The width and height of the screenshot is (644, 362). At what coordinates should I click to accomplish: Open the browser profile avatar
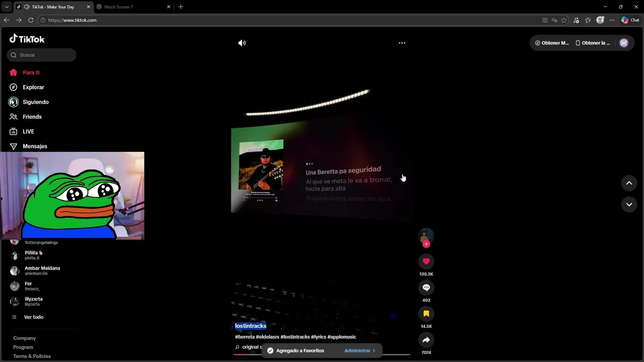coord(600,20)
